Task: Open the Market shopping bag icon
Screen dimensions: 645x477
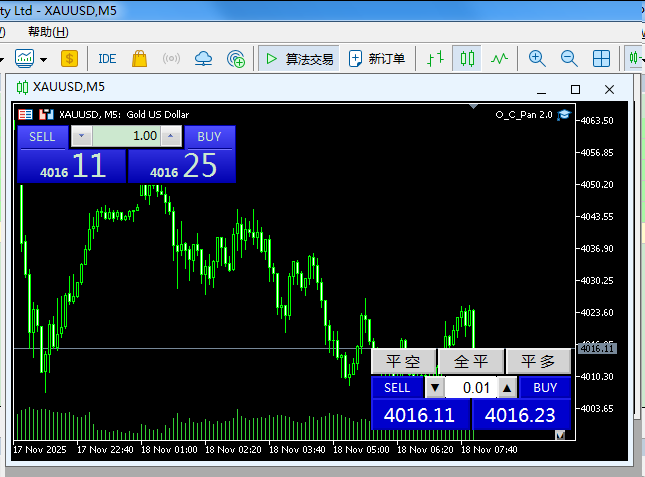Action: (139, 59)
